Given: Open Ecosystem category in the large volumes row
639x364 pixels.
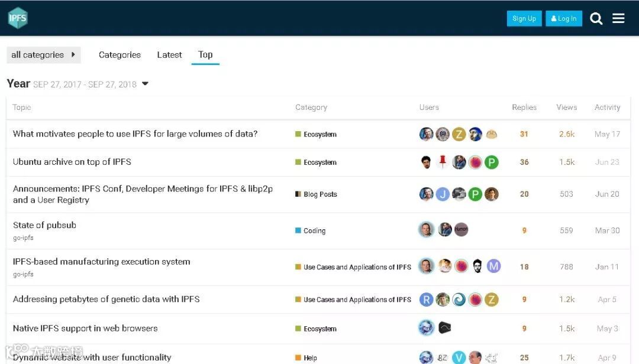Looking at the screenshot, I should pyautogui.click(x=316, y=134).
